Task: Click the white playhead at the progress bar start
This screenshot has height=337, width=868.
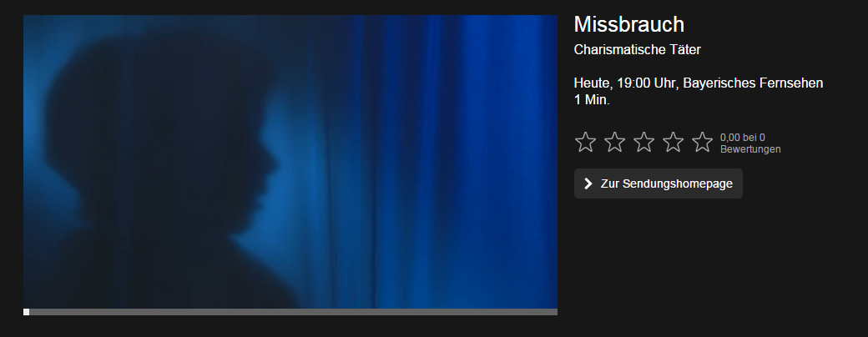Action: (26, 312)
